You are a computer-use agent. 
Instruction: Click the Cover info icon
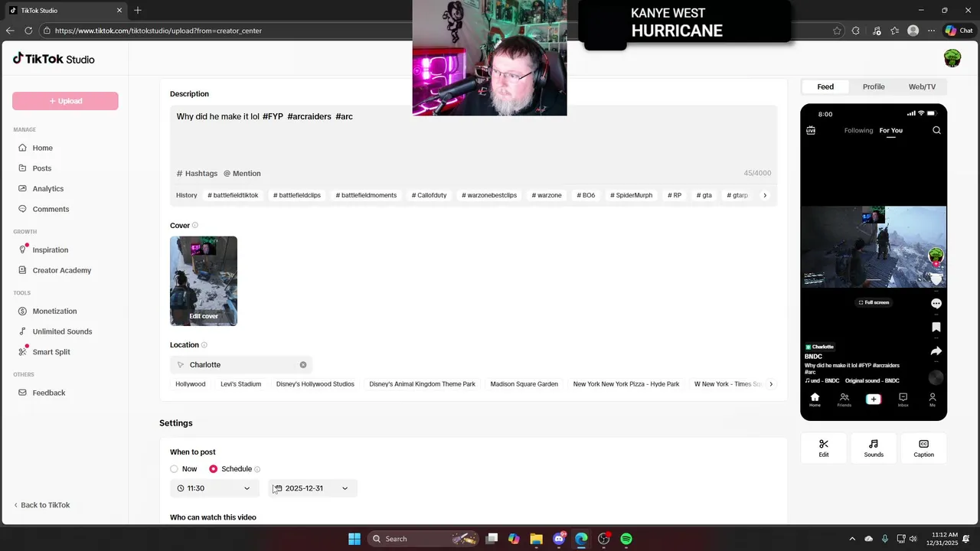pos(195,226)
